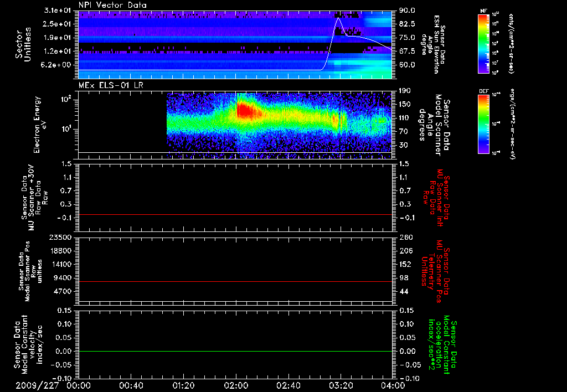Click the red 'MU Scanner Inh Raw Data' label
Viewport: 567px width, 392px height.
click(436, 198)
